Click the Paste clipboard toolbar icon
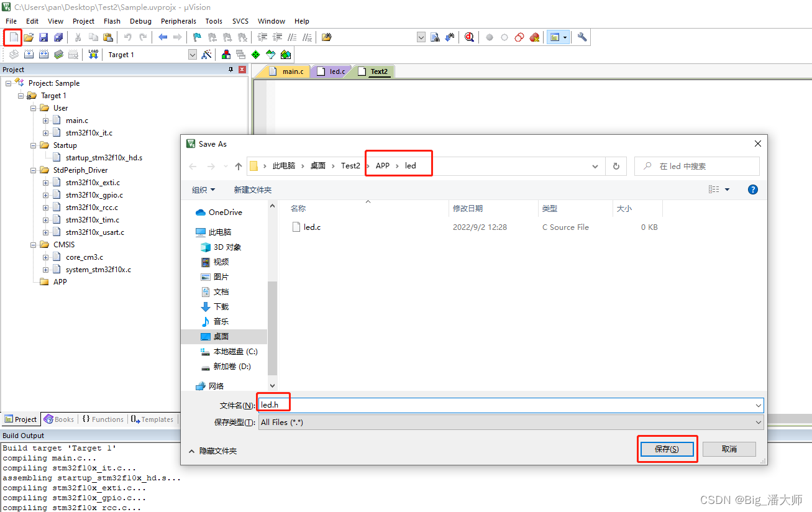This screenshot has height=512, width=812. [x=108, y=37]
